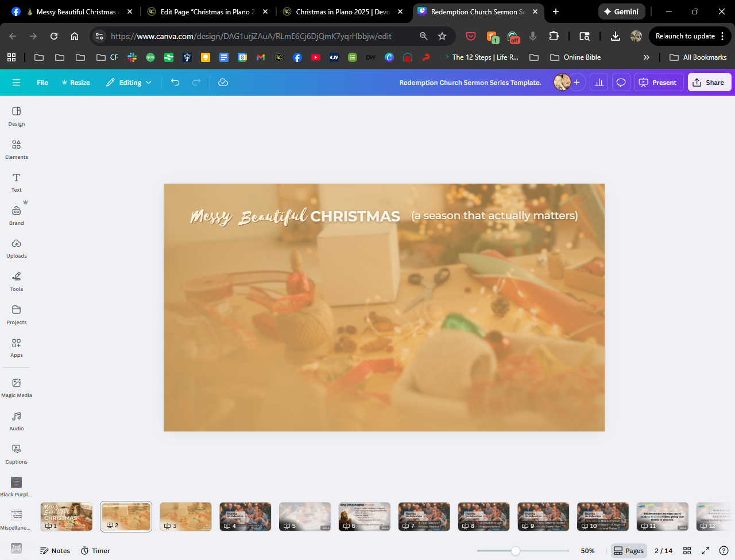Toggle grid view of pages
The width and height of the screenshot is (735, 560).
(x=687, y=551)
